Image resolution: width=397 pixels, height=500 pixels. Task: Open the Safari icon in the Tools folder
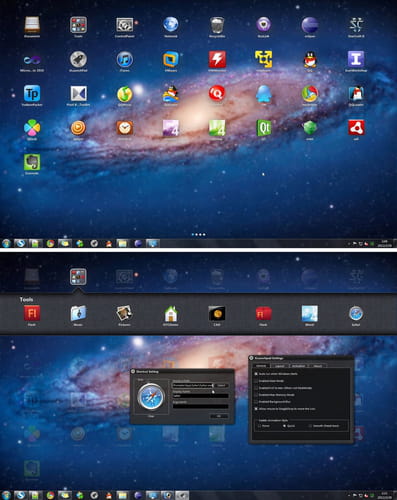tap(356, 313)
